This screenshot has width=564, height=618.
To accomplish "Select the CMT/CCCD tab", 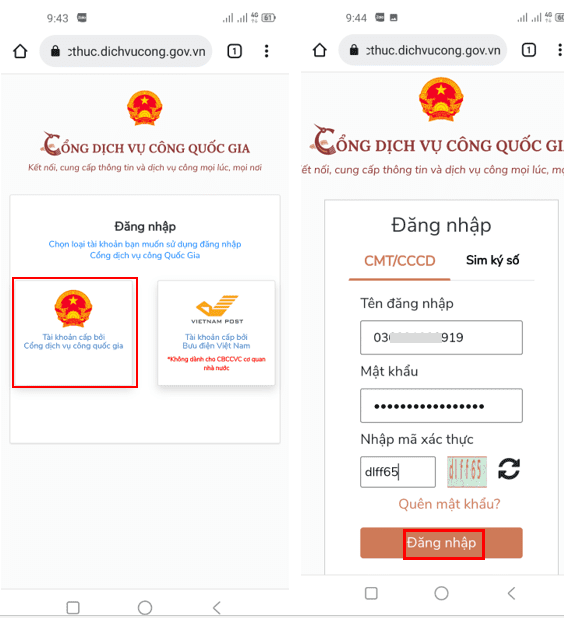I will [400, 261].
